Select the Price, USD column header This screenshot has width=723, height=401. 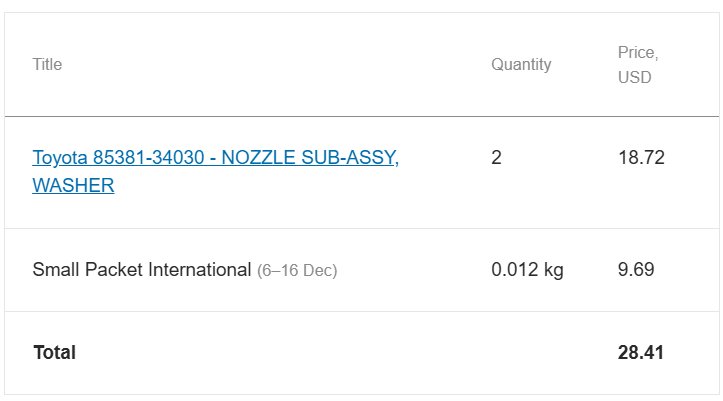point(638,65)
